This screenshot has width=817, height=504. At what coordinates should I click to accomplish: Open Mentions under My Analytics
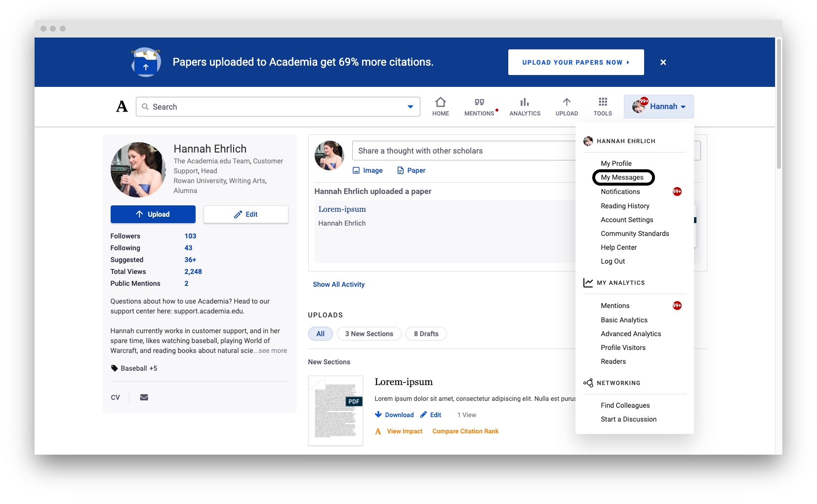(615, 306)
